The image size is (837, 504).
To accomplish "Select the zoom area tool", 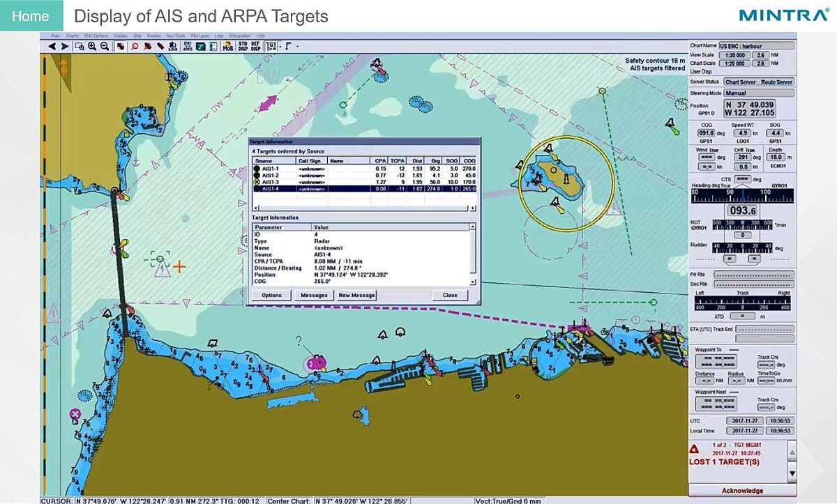I will click(x=80, y=47).
